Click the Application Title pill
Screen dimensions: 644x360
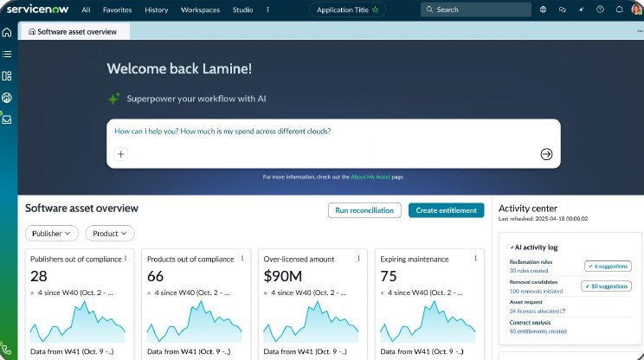[347, 10]
